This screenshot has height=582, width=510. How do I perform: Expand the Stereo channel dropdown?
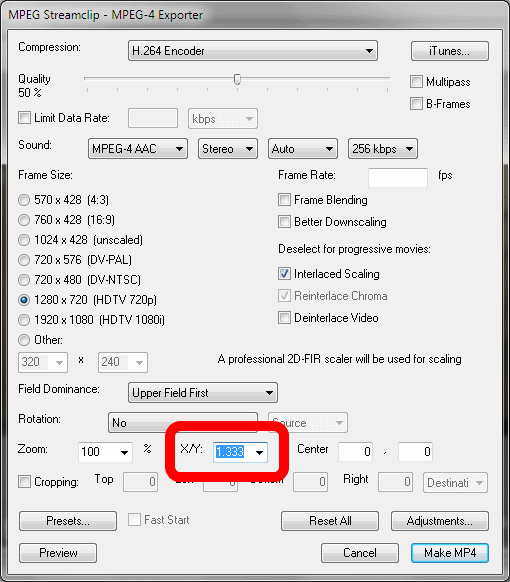pyautogui.click(x=228, y=149)
